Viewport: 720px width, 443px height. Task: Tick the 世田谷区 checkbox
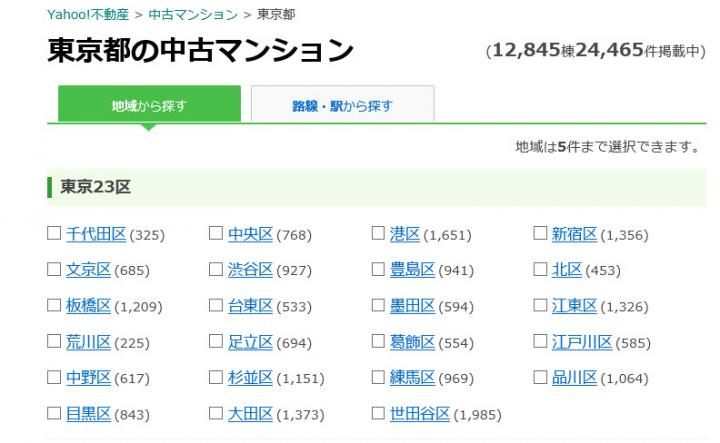(378, 413)
